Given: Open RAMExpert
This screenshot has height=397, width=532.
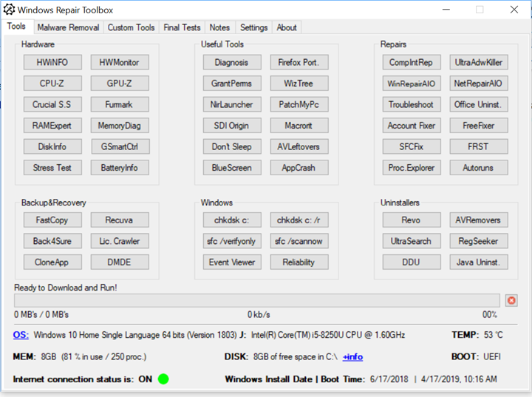Looking at the screenshot, I should [52, 126].
